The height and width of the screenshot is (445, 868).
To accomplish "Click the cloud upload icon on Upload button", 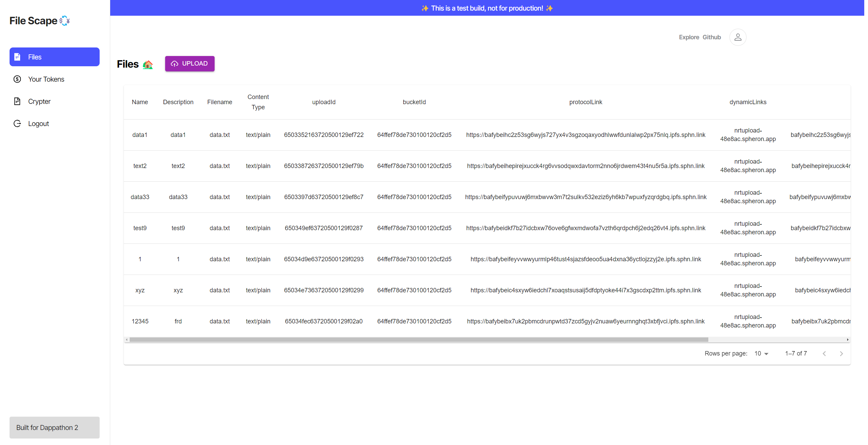I will click(x=175, y=64).
